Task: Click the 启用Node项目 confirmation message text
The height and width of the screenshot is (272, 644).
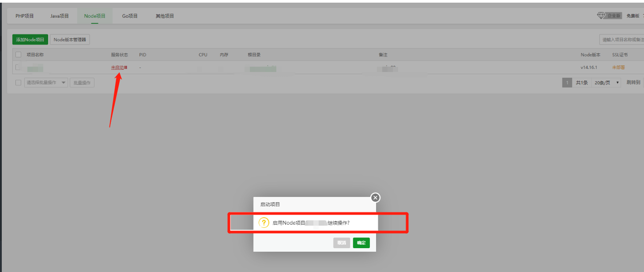Action: click(x=311, y=223)
